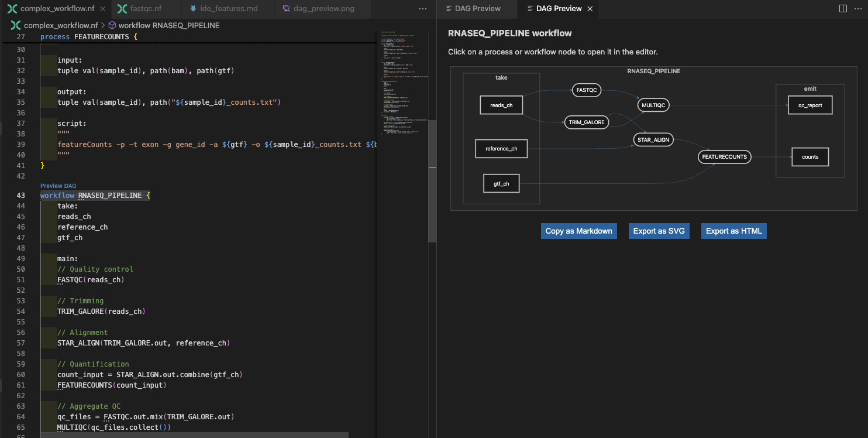Open editor group actions via the ellipsis icon
The width and height of the screenshot is (868, 438).
coord(423,7)
